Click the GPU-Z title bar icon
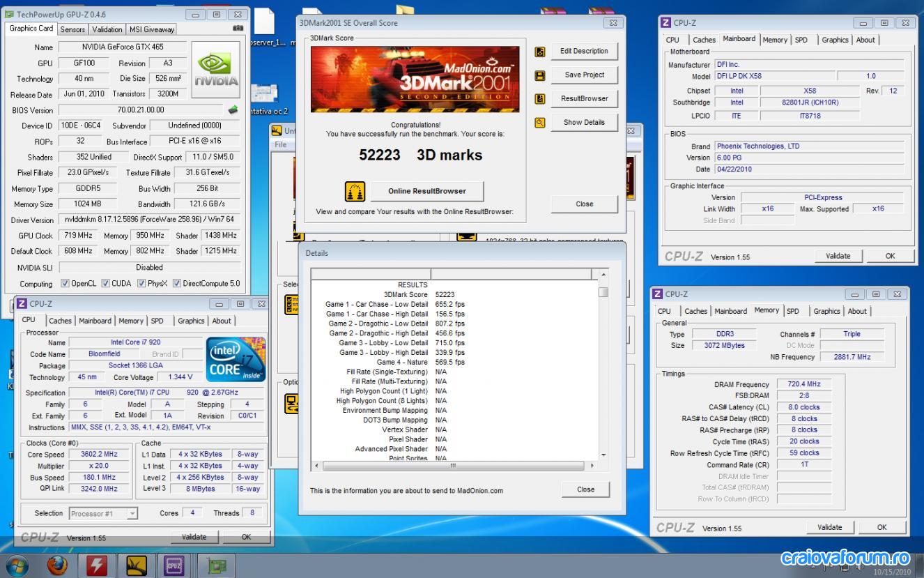 tap(9, 14)
